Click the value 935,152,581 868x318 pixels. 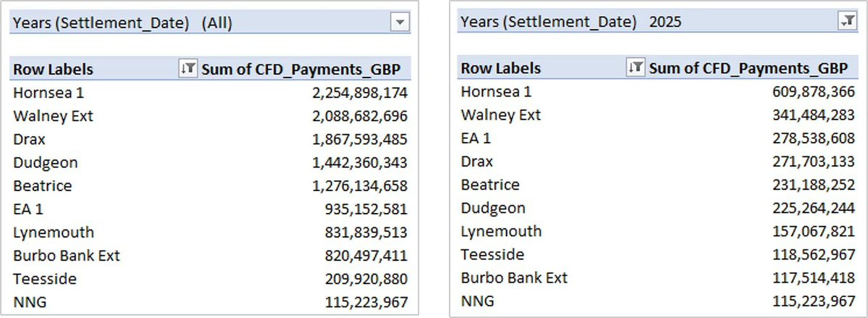[x=366, y=209]
